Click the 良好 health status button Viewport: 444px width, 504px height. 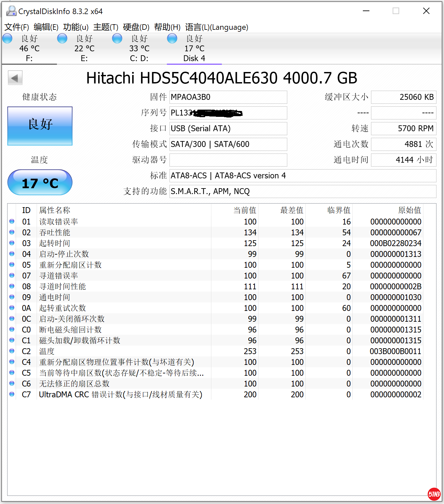[x=40, y=126]
